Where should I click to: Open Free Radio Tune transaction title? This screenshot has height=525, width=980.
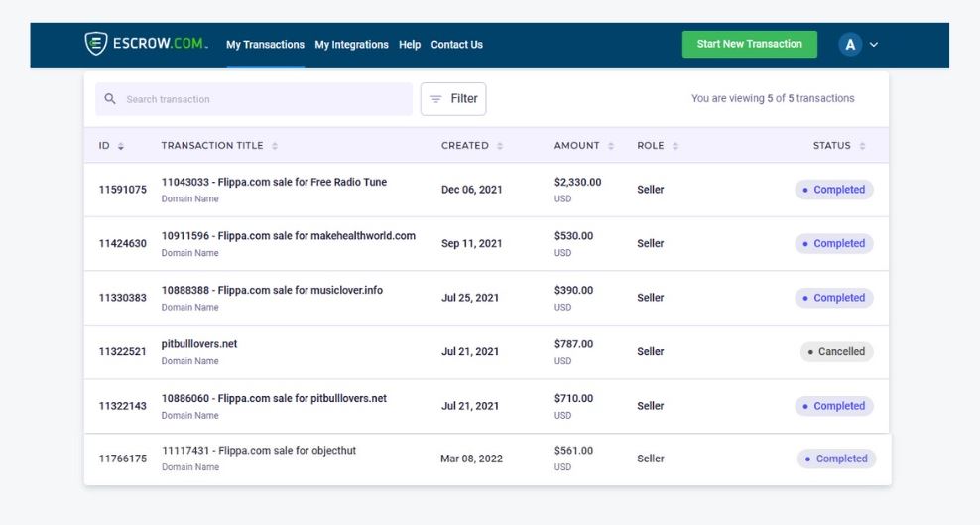point(274,182)
